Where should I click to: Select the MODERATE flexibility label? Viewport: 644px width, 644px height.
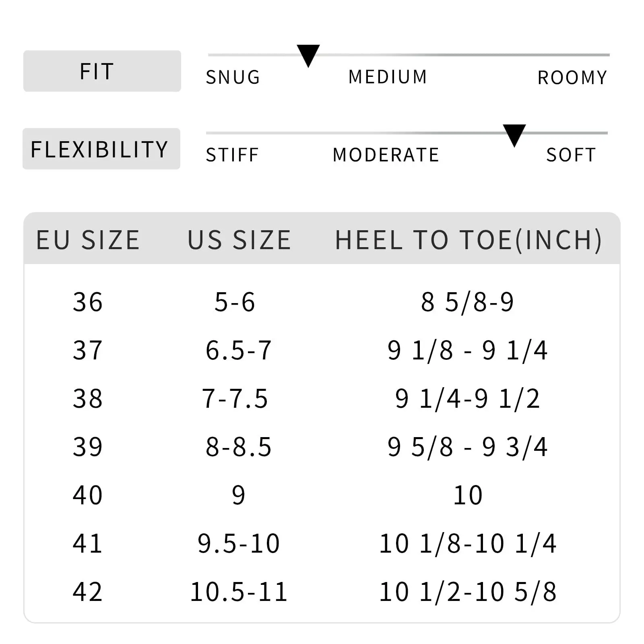click(x=386, y=155)
